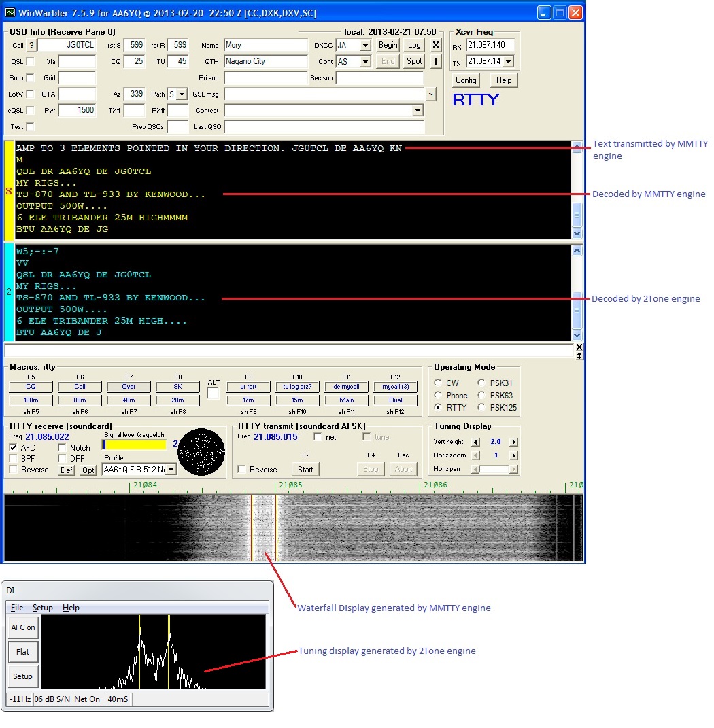The image size is (714, 728).
Task: Clear QSO info with the X button
Action: tap(435, 45)
